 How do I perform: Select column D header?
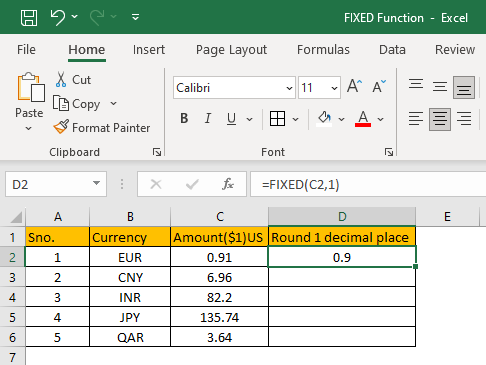pos(342,217)
